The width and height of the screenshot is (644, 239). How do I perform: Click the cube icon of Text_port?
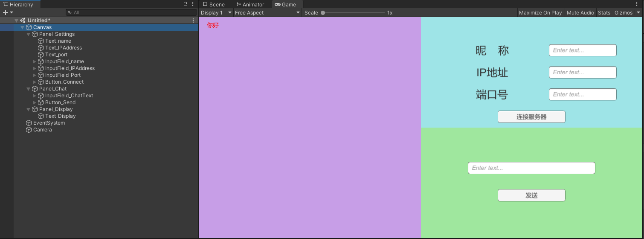41,55
